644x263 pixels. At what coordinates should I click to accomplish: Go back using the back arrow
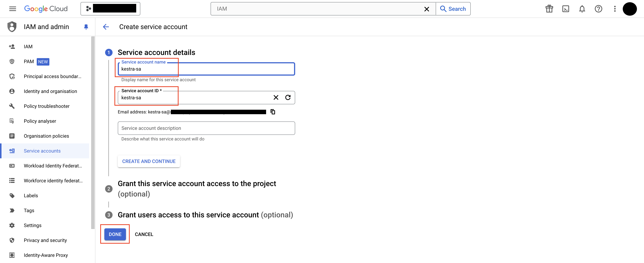point(106,27)
